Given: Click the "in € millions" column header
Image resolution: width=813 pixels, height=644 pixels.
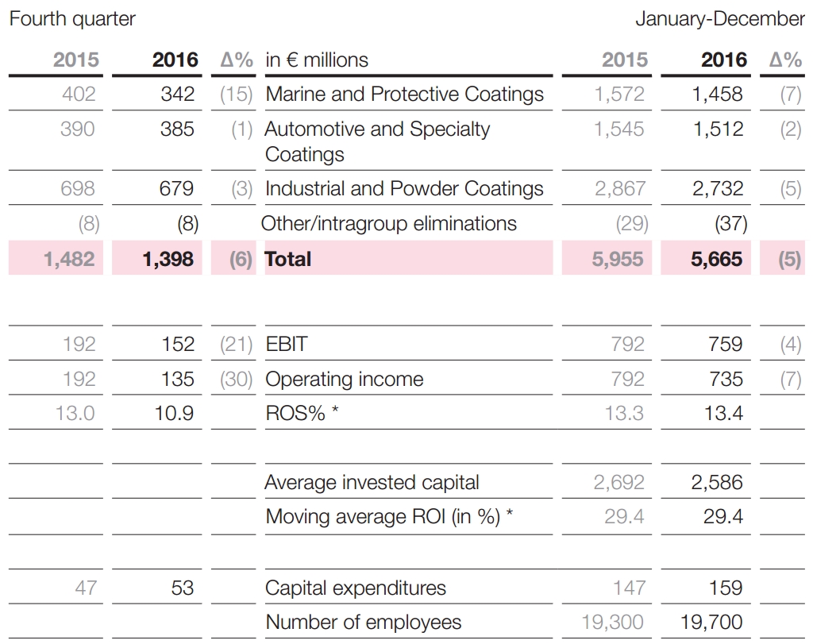Looking at the screenshot, I should (317, 60).
